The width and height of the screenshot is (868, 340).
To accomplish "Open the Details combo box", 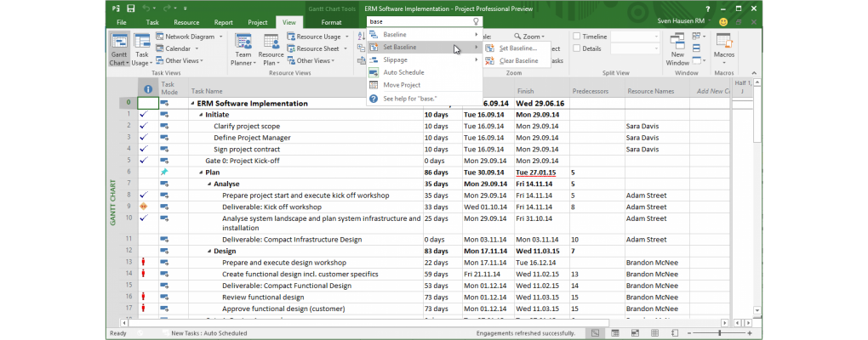I will tap(636, 48).
